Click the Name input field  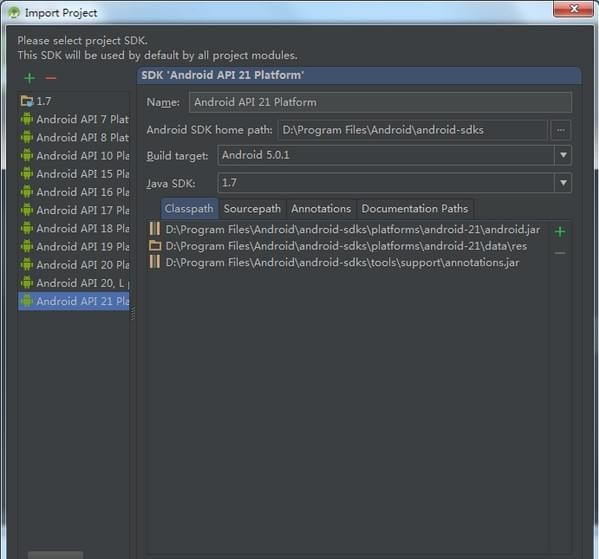click(x=380, y=102)
